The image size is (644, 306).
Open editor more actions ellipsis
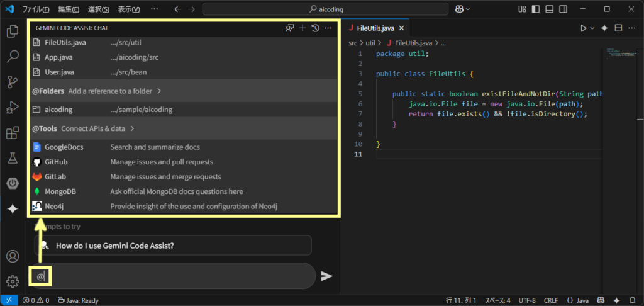631,28
